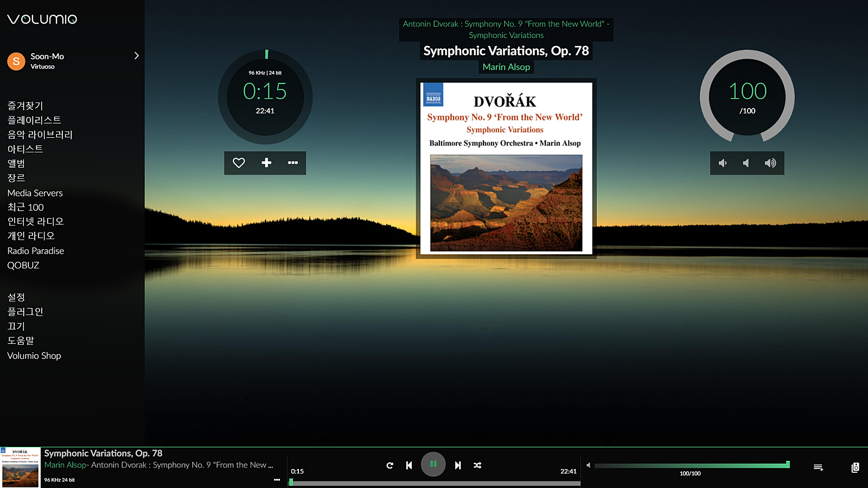Click the 100/100 volume readout
Image resolution: width=868 pixels, height=488 pixels.
(x=690, y=473)
